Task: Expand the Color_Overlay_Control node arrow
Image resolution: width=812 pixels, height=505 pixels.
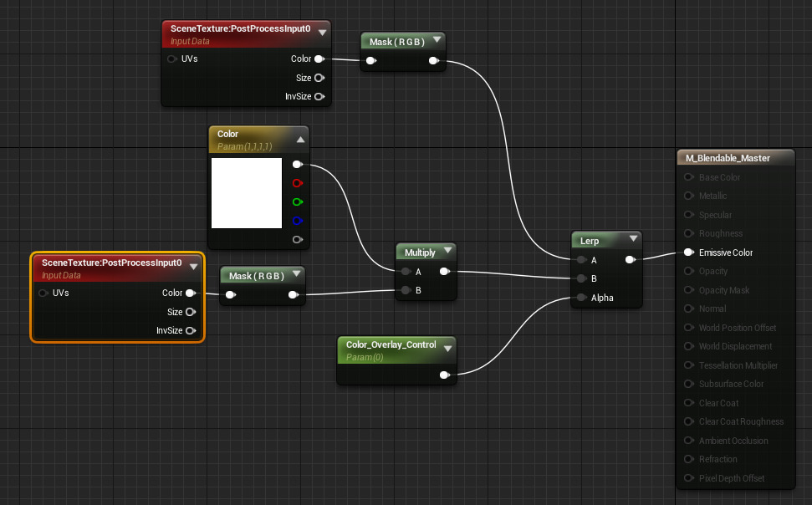Action: point(447,349)
